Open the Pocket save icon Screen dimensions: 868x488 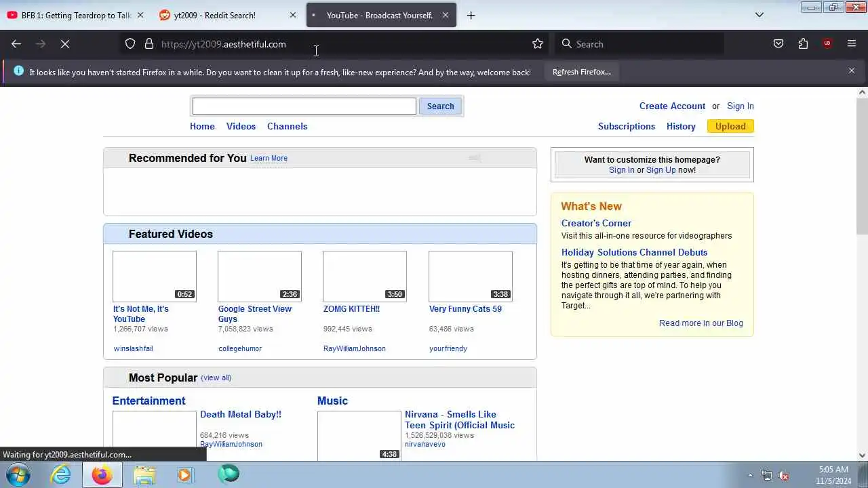(778, 44)
